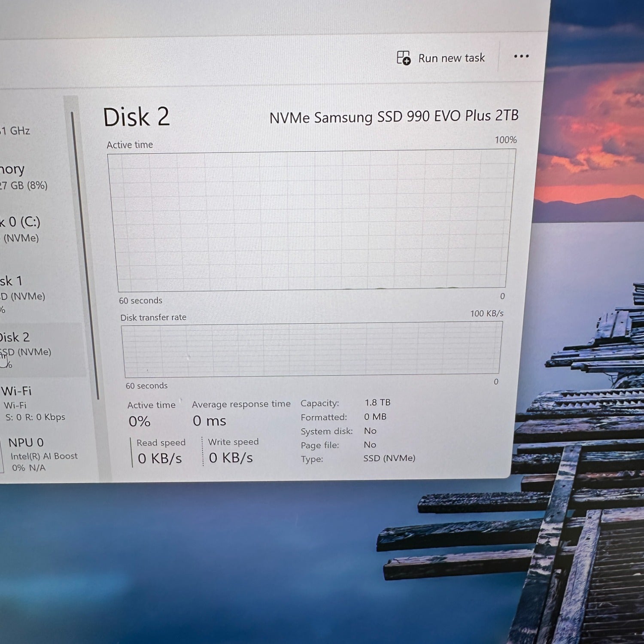The width and height of the screenshot is (644, 644).
Task: Click the Disk 2 heading
Action: click(x=137, y=117)
